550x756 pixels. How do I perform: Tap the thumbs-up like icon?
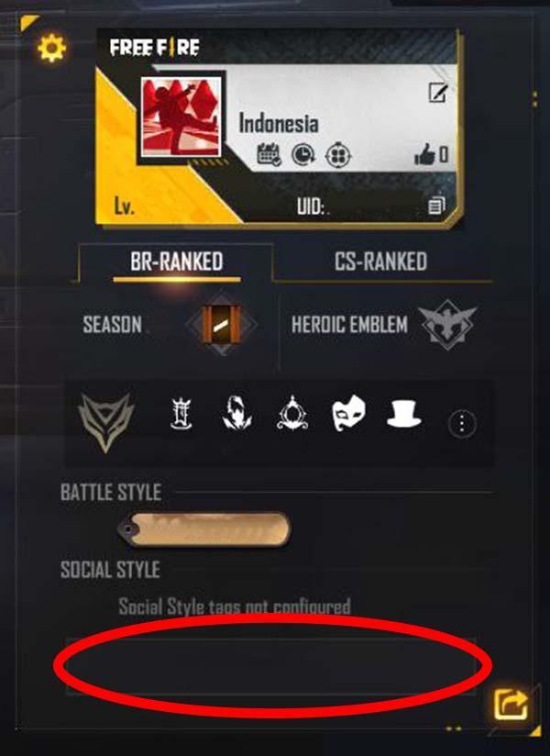(x=424, y=155)
